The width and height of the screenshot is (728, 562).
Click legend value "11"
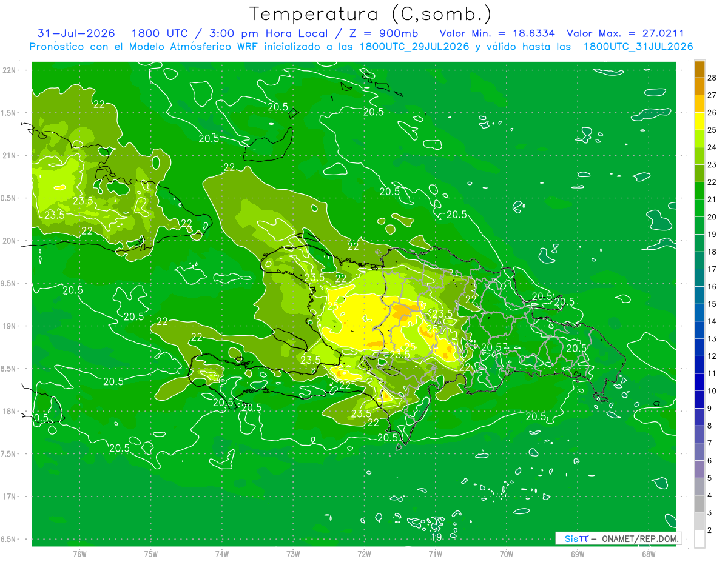click(x=712, y=373)
